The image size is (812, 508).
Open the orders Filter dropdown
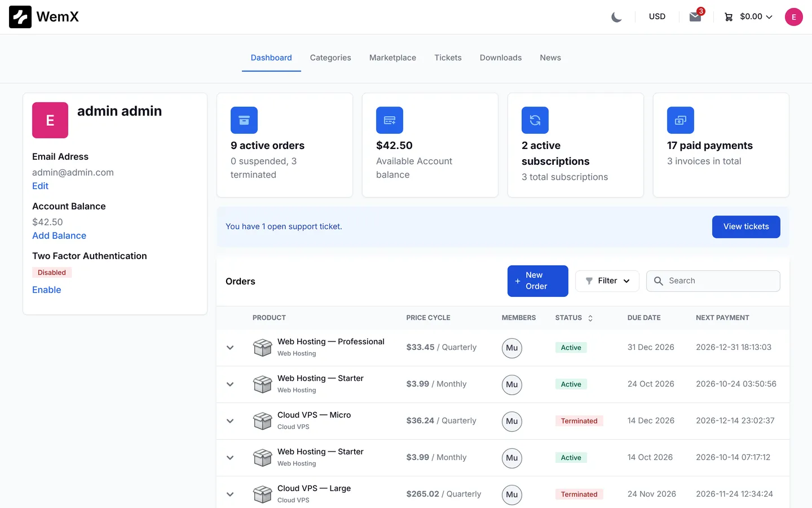tap(607, 281)
